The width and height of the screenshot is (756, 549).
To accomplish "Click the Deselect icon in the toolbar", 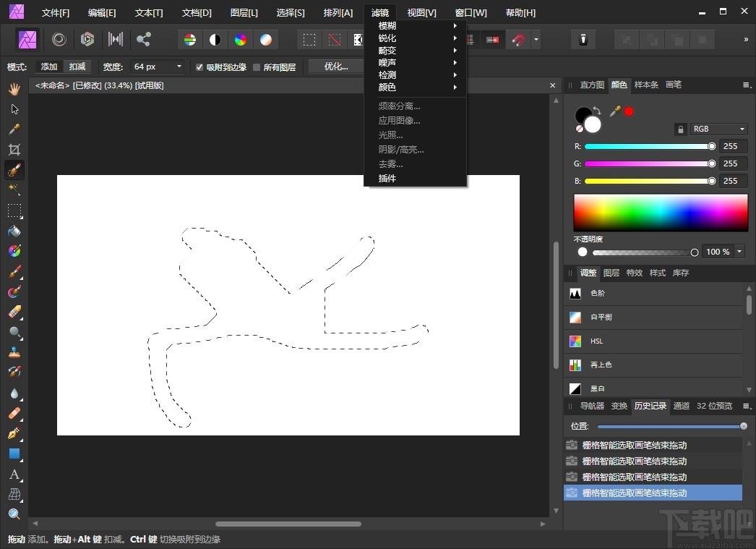I will pos(334,40).
